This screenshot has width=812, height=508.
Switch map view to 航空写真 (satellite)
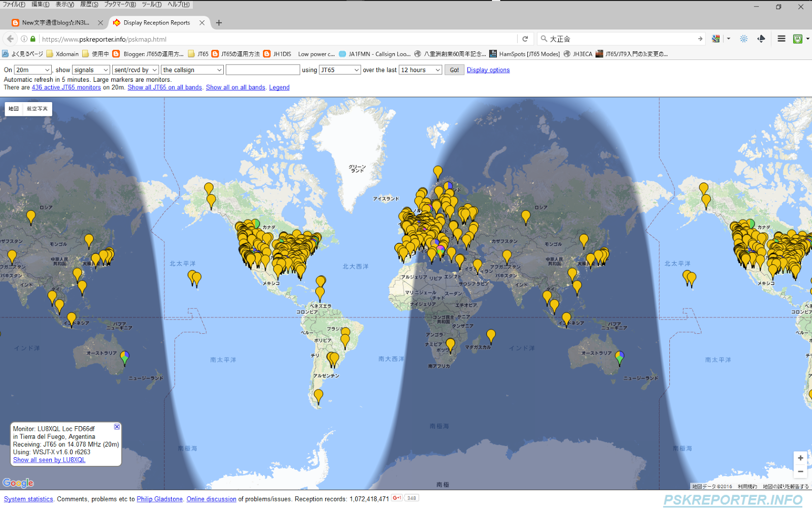coord(37,108)
